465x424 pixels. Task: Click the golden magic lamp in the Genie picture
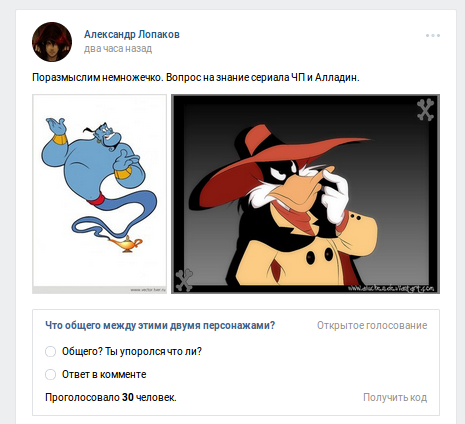(x=127, y=244)
